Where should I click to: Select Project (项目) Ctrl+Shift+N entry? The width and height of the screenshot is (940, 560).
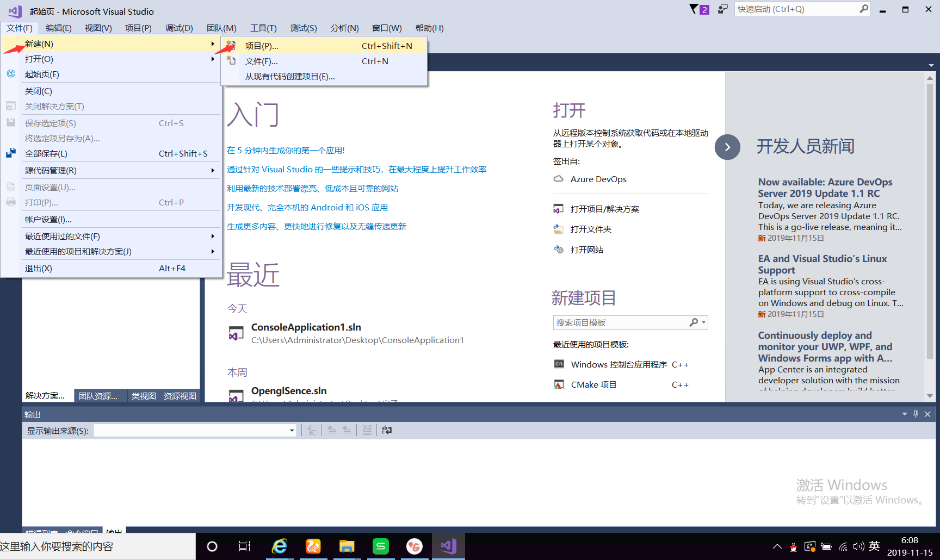324,46
